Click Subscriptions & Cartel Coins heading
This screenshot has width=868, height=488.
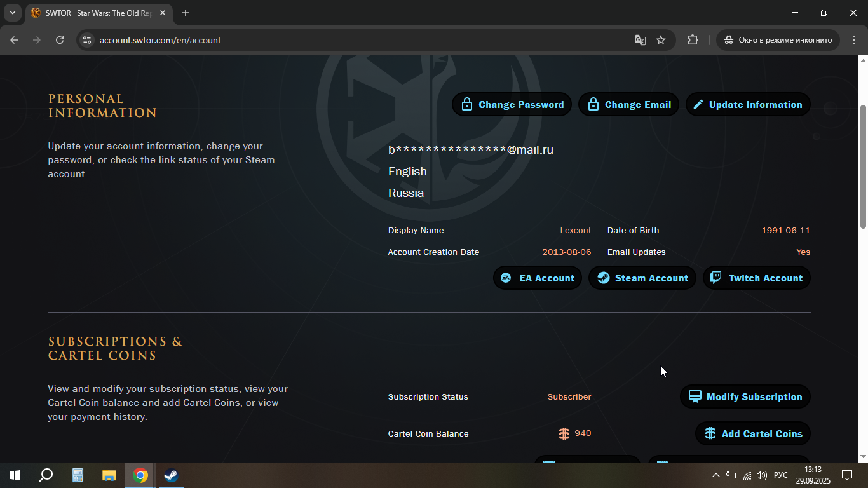[x=115, y=349]
